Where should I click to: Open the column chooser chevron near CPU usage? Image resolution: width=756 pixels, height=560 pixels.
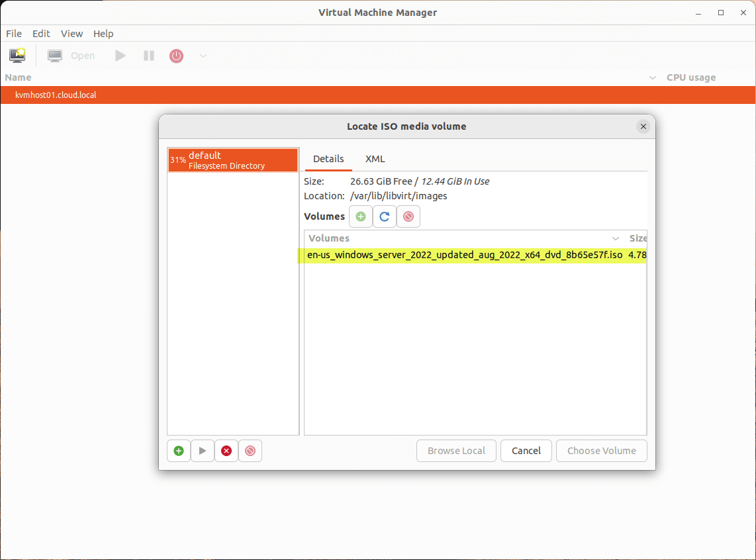pyautogui.click(x=652, y=77)
